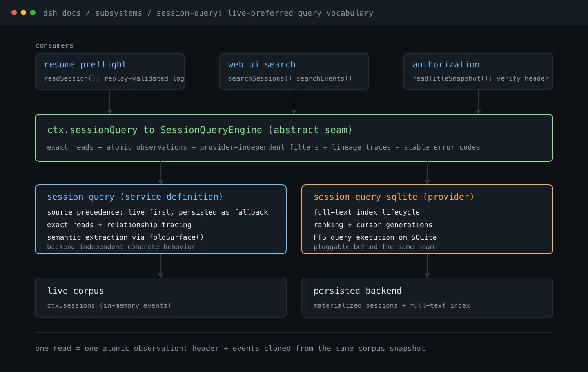Click "searchSessions() searchEvents()" text

pyautogui.click(x=290, y=78)
